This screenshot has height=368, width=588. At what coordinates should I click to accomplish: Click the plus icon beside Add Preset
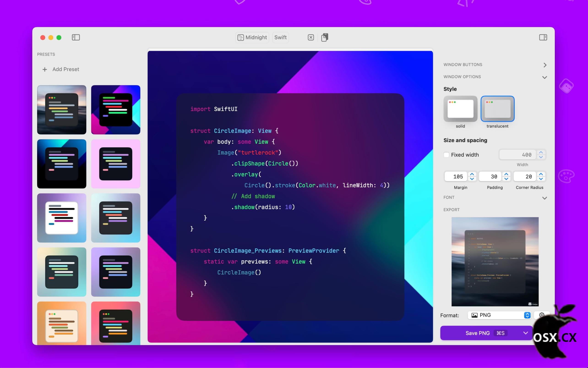(45, 69)
